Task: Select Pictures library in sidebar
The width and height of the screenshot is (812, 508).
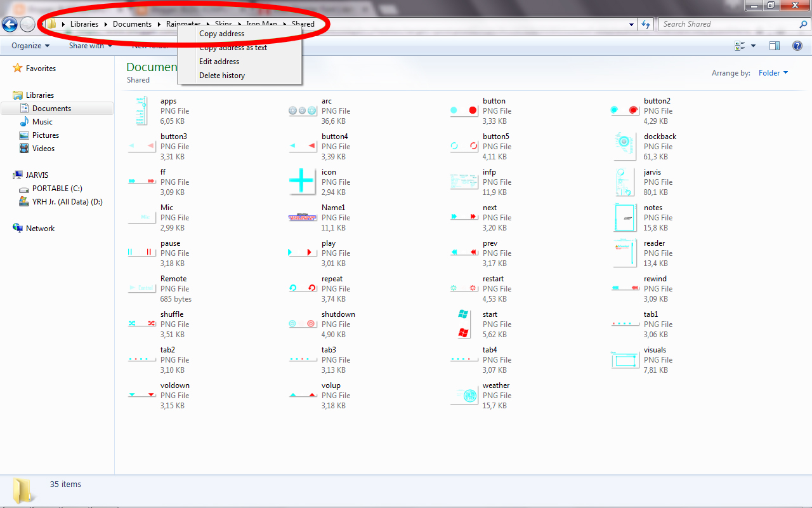Action: pyautogui.click(x=46, y=135)
